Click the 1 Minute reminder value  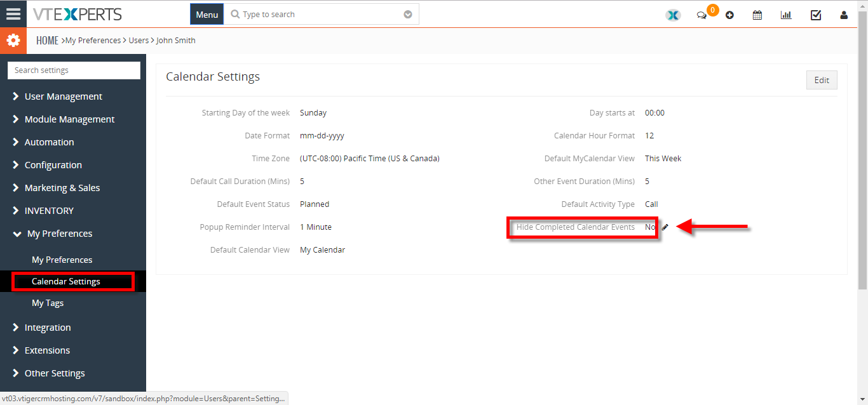click(x=316, y=227)
